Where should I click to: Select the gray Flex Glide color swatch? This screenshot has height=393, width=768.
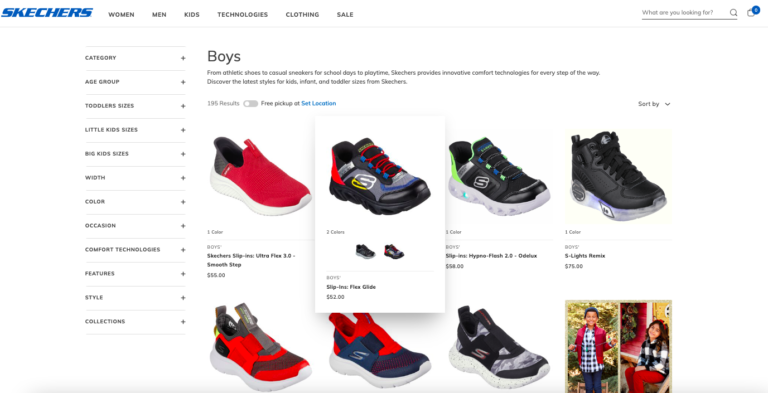[x=365, y=252]
